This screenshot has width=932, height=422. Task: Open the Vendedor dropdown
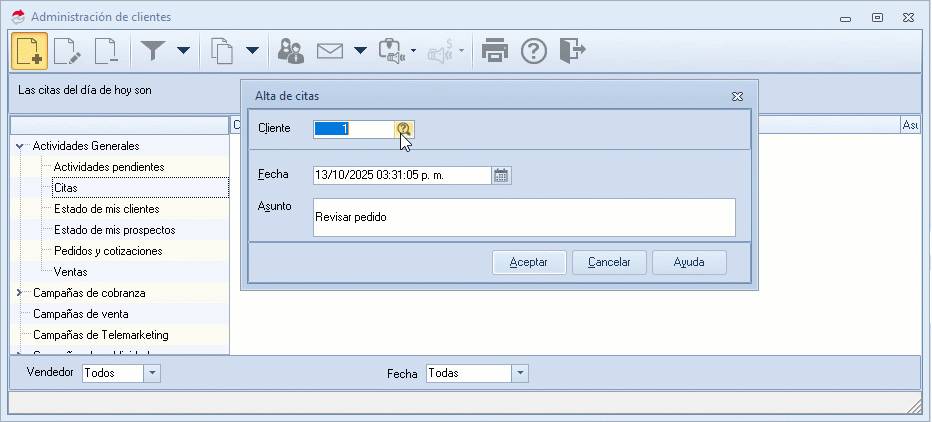click(152, 373)
